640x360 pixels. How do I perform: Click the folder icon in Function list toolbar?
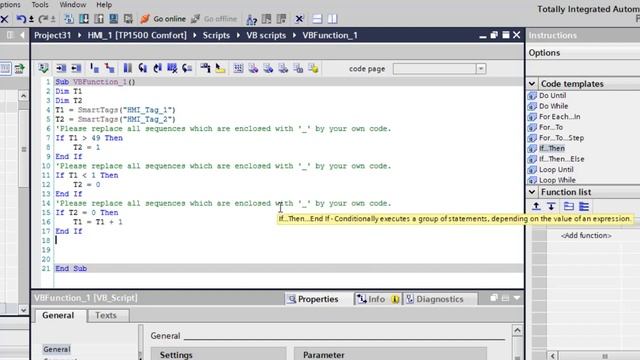tap(569, 207)
